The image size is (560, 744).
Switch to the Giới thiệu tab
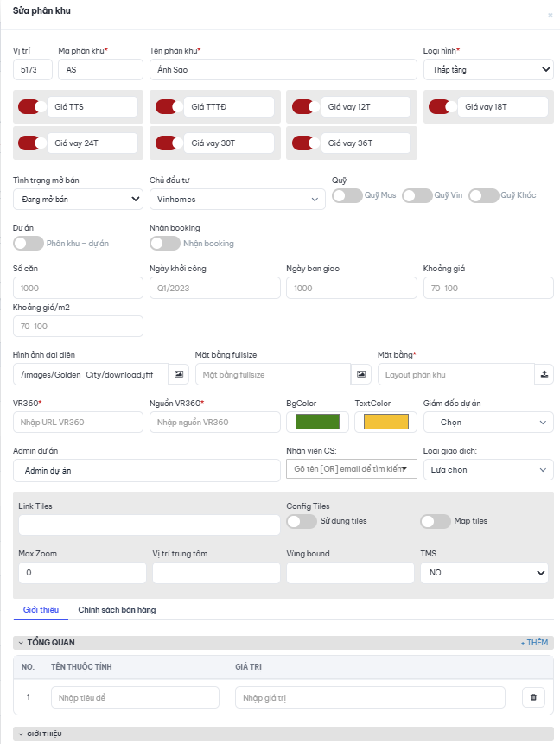(41, 610)
